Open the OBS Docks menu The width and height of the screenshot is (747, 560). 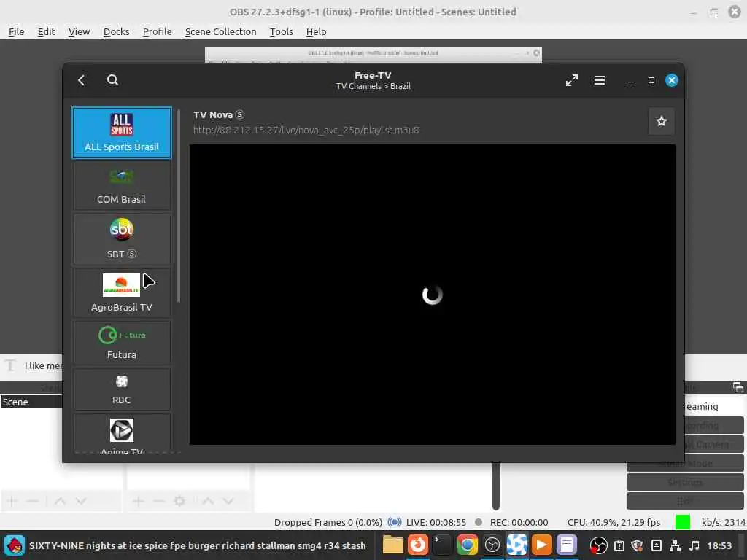[116, 31]
